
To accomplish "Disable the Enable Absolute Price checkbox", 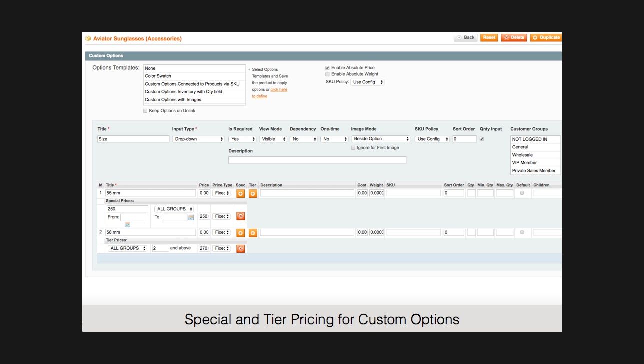I will [327, 67].
